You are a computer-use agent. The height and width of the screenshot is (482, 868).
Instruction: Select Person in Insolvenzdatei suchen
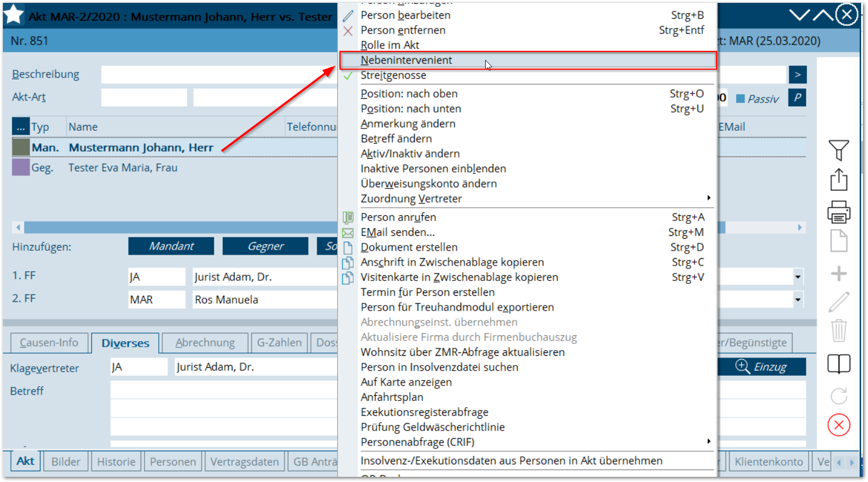pos(527,367)
